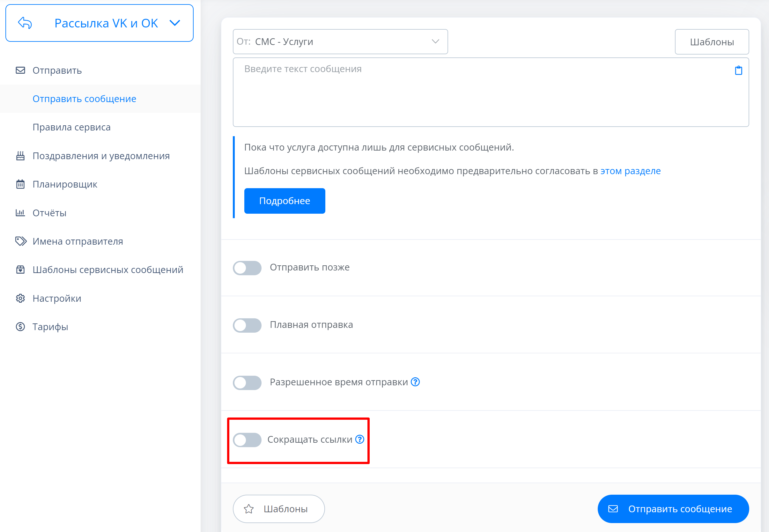
Task: Follow the этом разделе link
Action: (630, 171)
